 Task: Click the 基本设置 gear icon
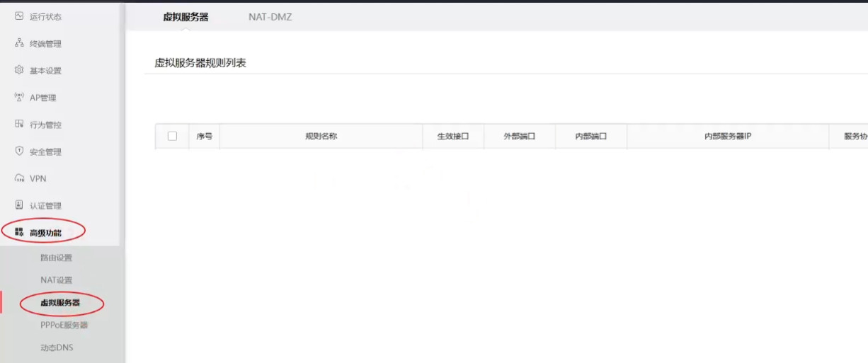tap(19, 70)
